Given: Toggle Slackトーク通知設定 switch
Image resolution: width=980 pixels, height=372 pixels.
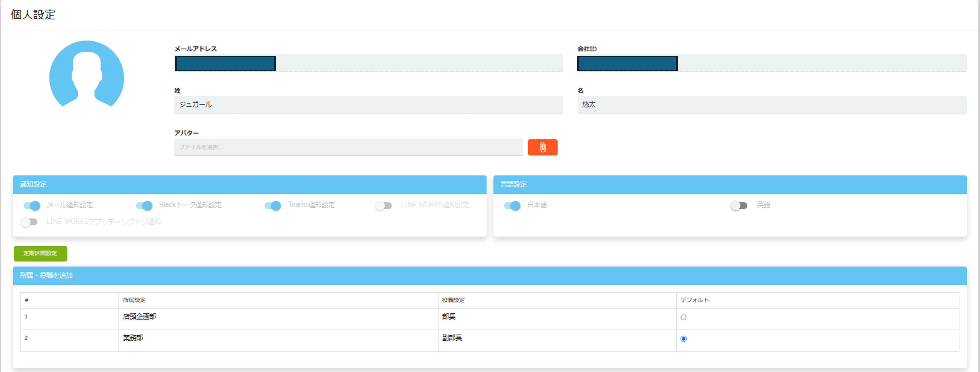Looking at the screenshot, I should [x=144, y=205].
